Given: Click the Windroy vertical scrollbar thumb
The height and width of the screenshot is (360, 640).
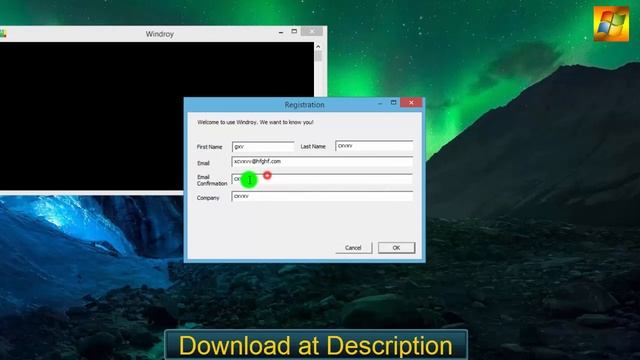Looking at the screenshot, I should pos(318,56).
